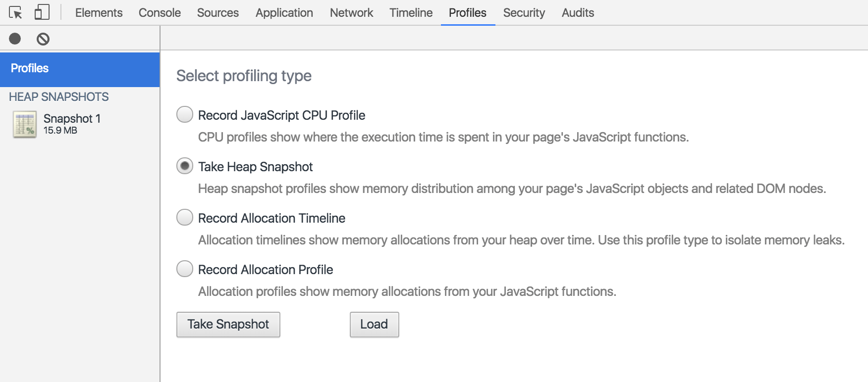The height and width of the screenshot is (382, 868).
Task: Click the inspect element picker icon
Action: pyautogui.click(x=15, y=12)
